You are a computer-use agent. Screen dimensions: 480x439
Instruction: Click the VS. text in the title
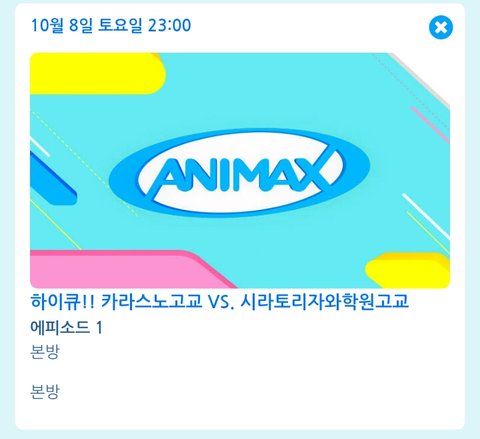221,302
